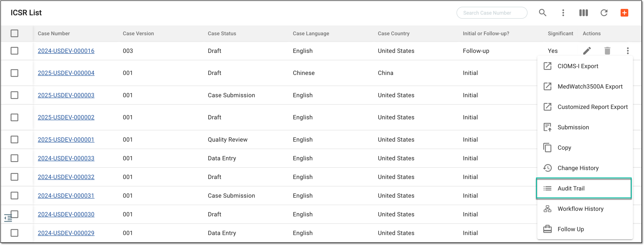Screen dimensions: 644x245
Task: Click the Case Country column header
Action: coord(394,33)
